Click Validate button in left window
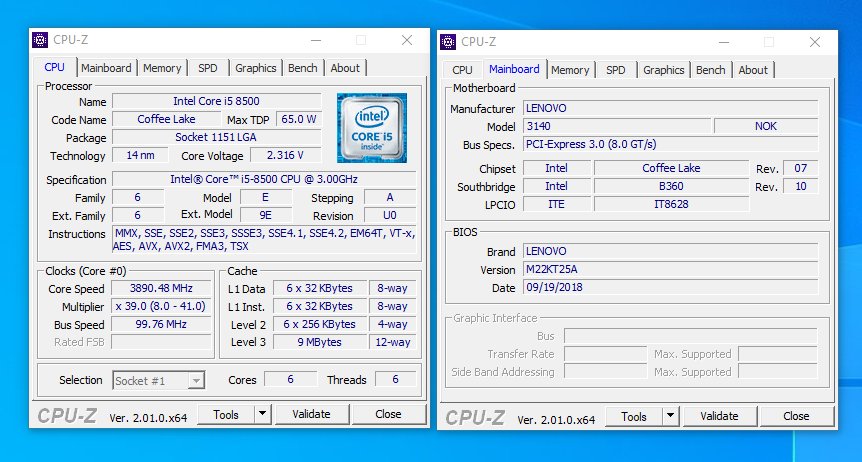 311,415
